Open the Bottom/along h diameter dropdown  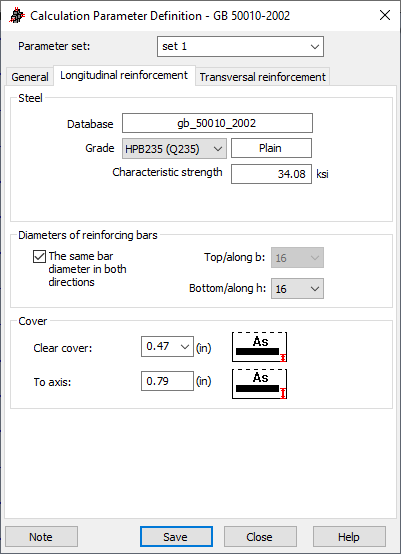[297, 289]
